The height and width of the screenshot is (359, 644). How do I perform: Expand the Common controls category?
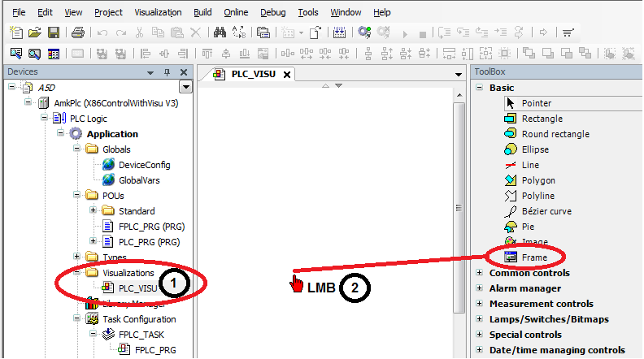tap(478, 274)
